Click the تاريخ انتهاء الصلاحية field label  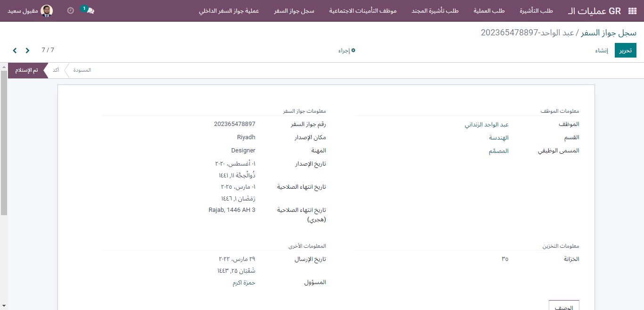coord(302,187)
